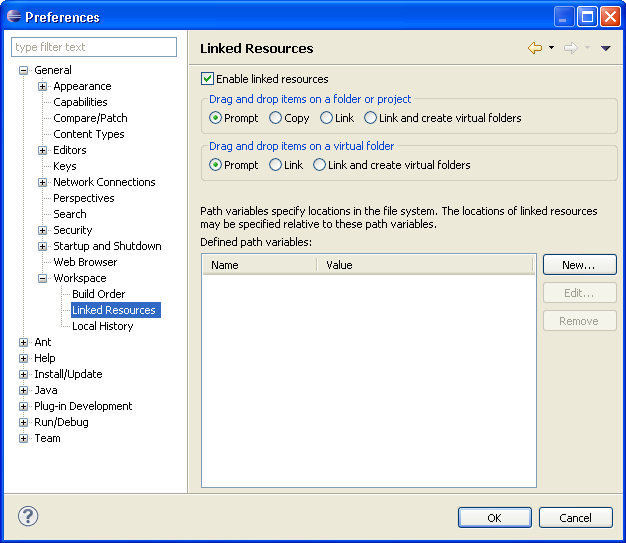Expand the Ant node
626x543 pixels.
(x=24, y=343)
